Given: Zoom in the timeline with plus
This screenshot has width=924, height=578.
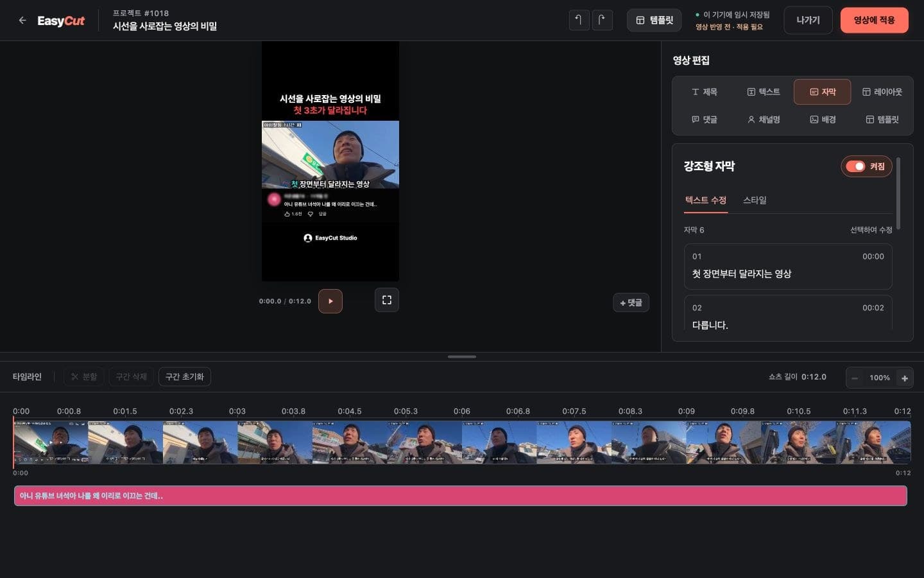Looking at the screenshot, I should (x=905, y=378).
